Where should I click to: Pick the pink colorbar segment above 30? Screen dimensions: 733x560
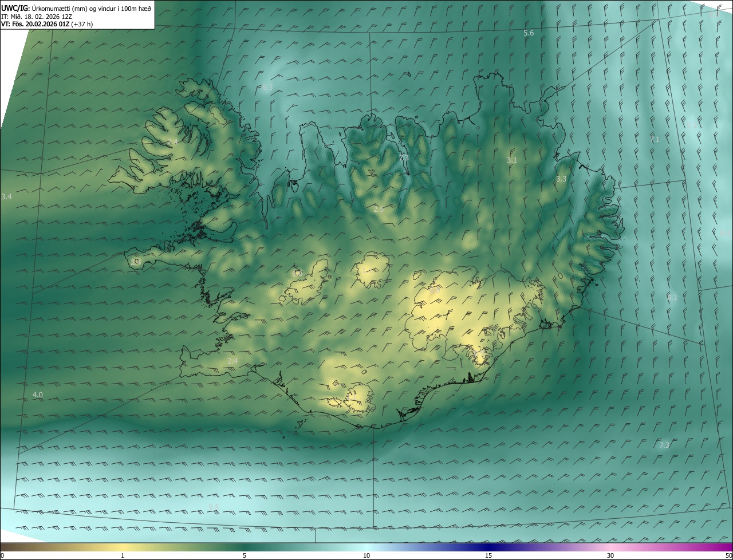610,547
